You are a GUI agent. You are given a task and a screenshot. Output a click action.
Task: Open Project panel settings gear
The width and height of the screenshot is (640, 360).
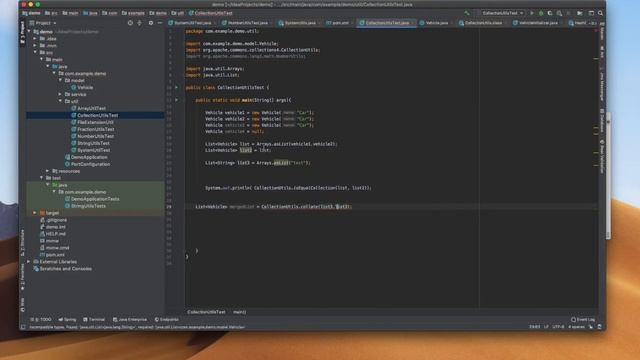151,23
